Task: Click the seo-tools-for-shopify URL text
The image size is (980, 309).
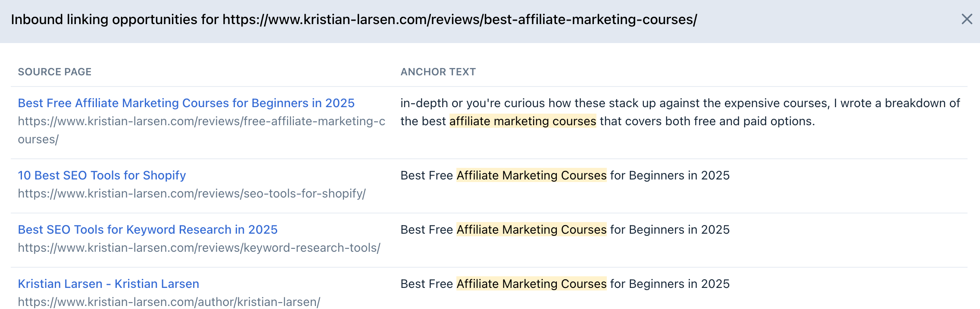Action: click(191, 194)
